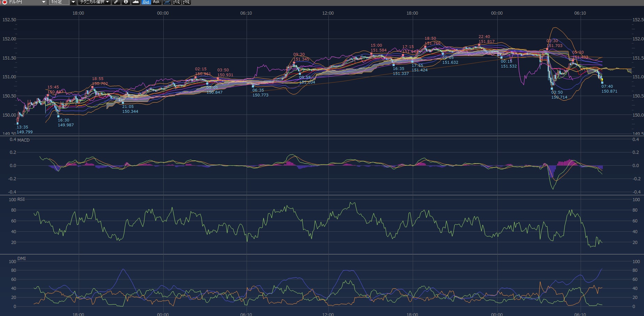Switch price display to Ask

tap(156, 2)
